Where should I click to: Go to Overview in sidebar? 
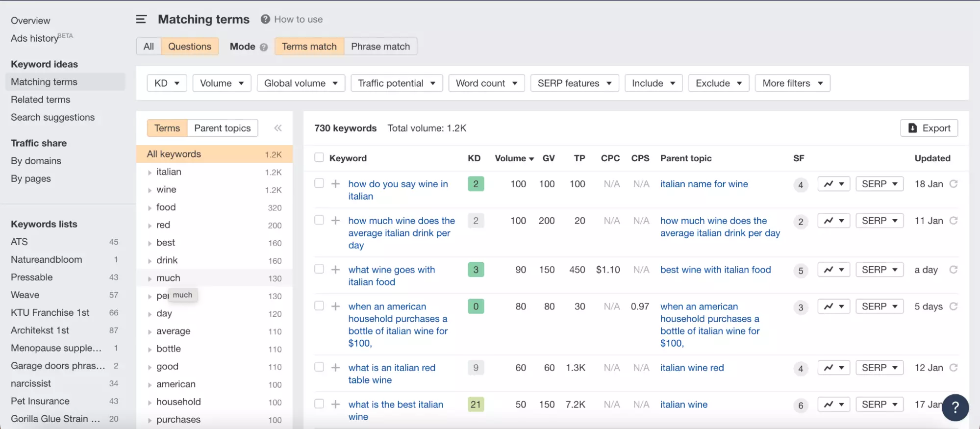click(x=30, y=21)
